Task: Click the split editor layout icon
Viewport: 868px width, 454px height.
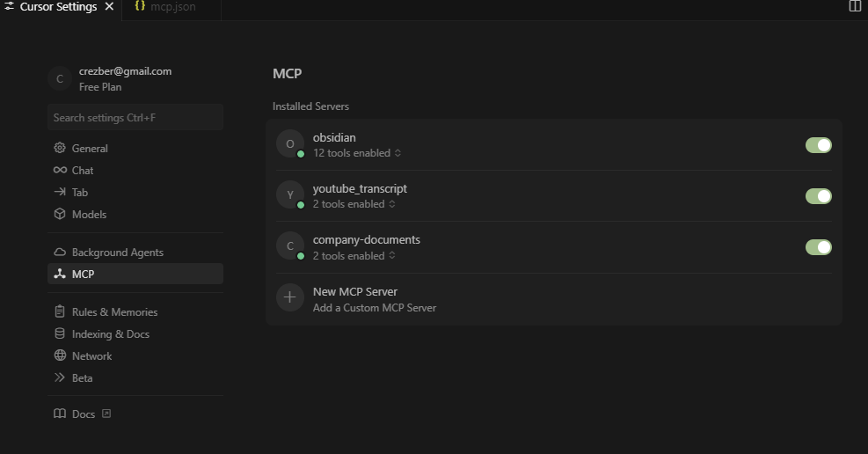Action: (855, 6)
